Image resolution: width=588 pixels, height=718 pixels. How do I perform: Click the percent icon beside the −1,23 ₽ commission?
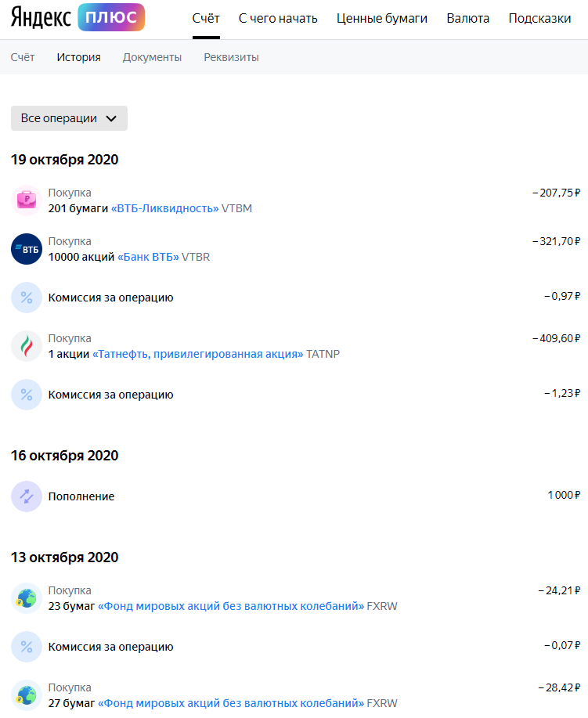27,395
